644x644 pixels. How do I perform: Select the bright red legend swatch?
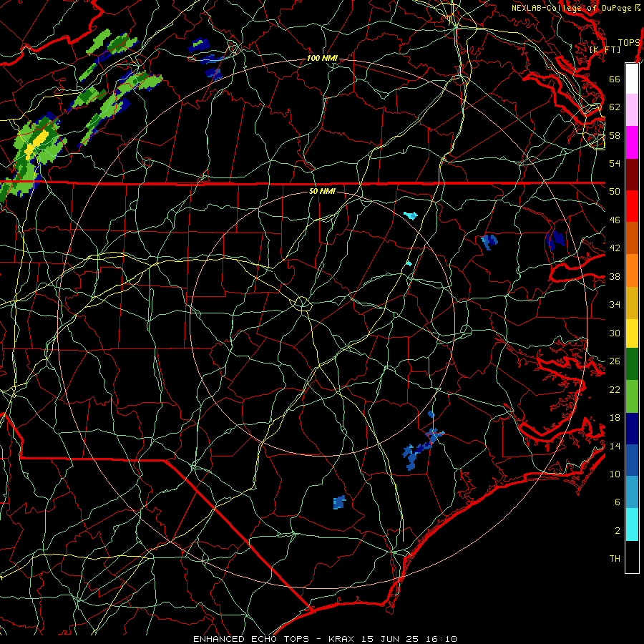[632, 206]
